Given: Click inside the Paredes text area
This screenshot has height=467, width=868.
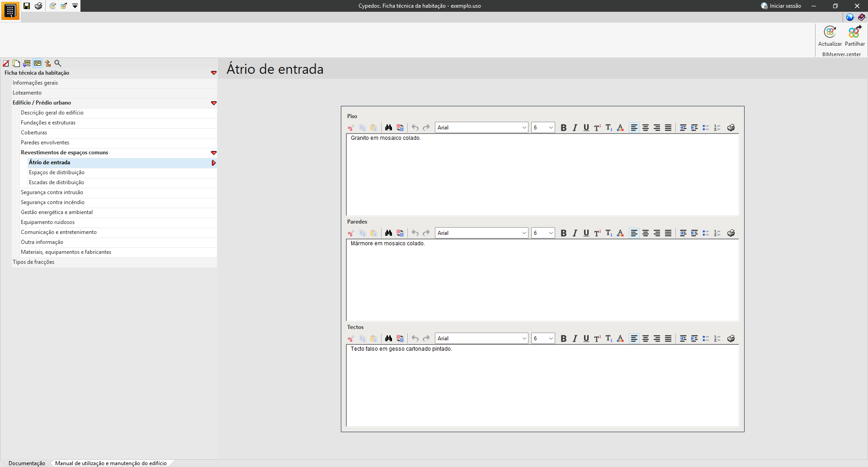Looking at the screenshot, I should point(542,280).
